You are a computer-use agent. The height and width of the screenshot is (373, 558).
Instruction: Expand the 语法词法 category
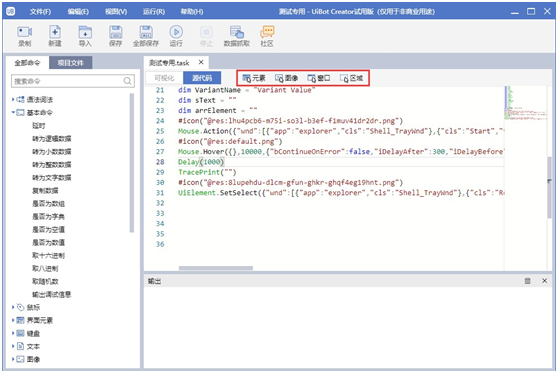[x=13, y=99]
